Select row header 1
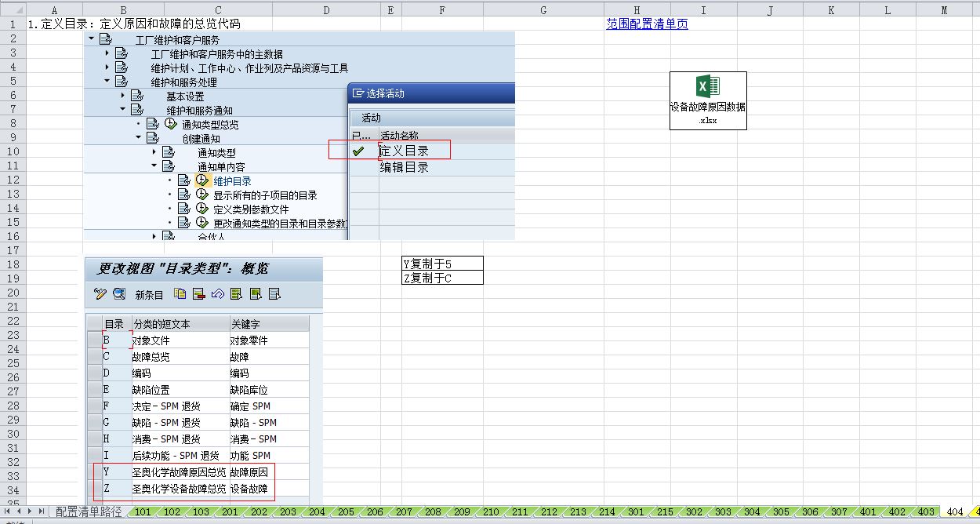This screenshot has height=524, width=980. (13, 24)
